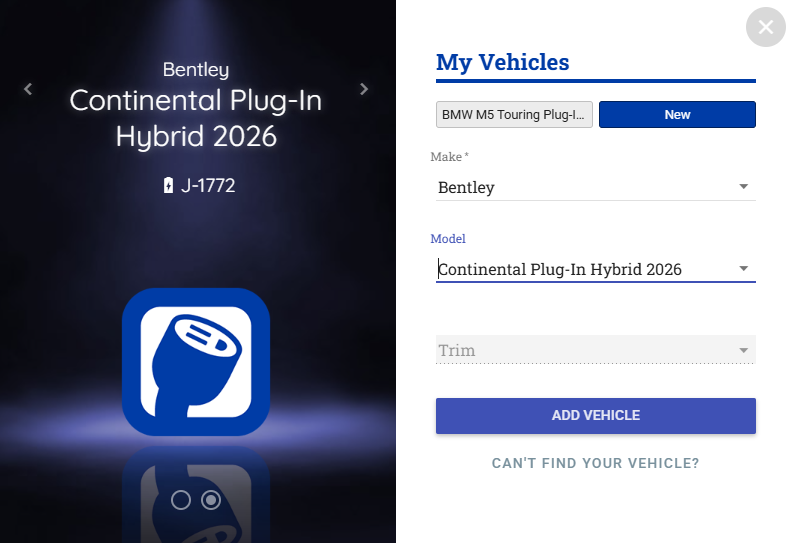This screenshot has height=543, width=793.
Task: Click the J-1772 connector label
Action: 208,185
